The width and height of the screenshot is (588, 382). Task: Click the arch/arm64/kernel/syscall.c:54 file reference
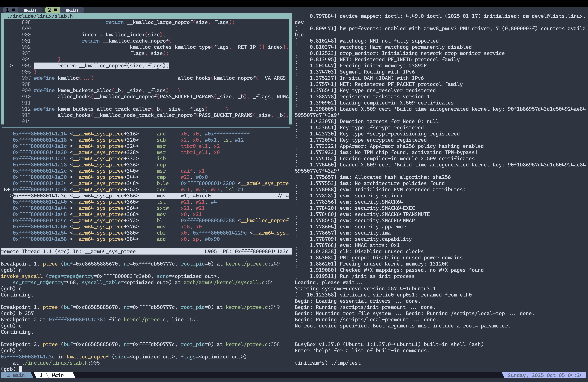229,282
